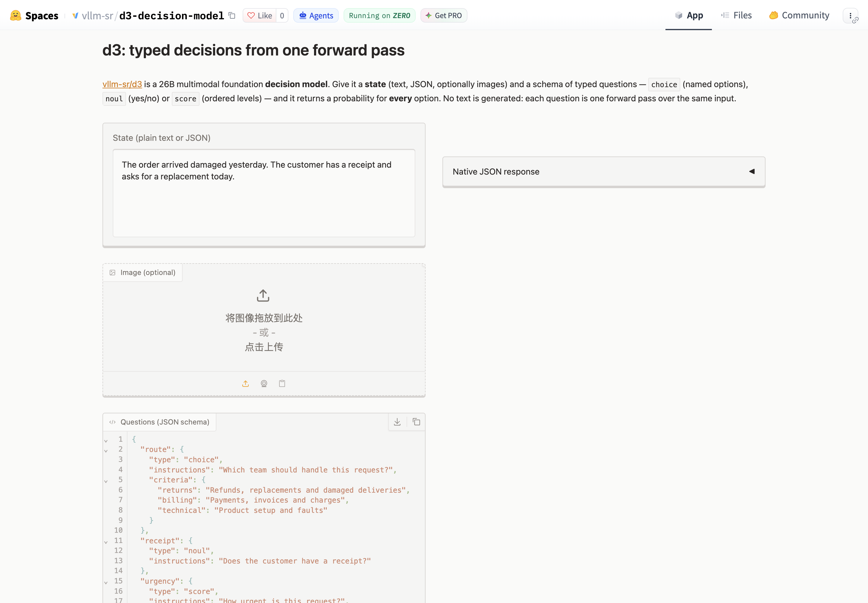The image size is (868, 603).
Task: Collapse the "route" block at line 2
Action: click(x=106, y=450)
